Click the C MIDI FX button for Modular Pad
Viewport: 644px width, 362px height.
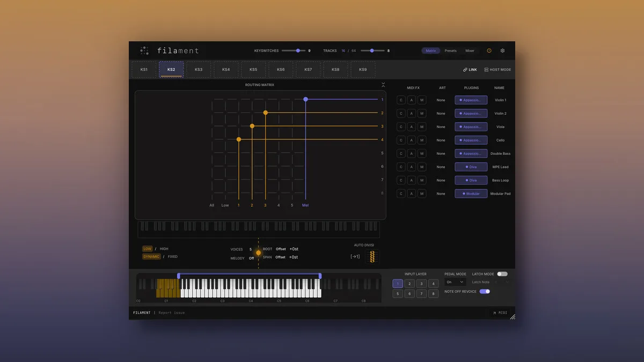tap(401, 194)
